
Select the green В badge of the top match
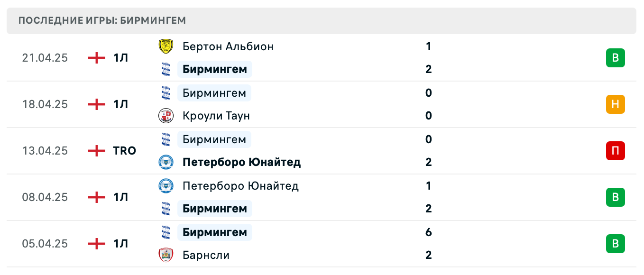point(615,57)
